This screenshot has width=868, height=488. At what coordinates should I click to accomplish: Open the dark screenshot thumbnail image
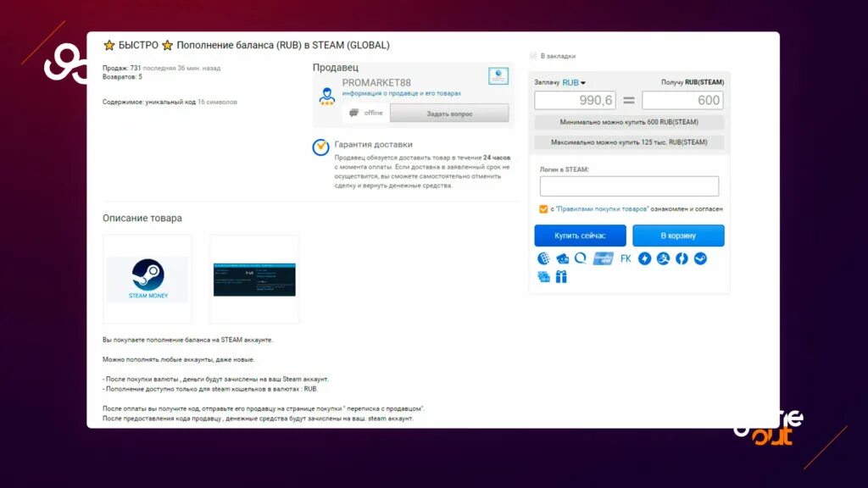254,279
